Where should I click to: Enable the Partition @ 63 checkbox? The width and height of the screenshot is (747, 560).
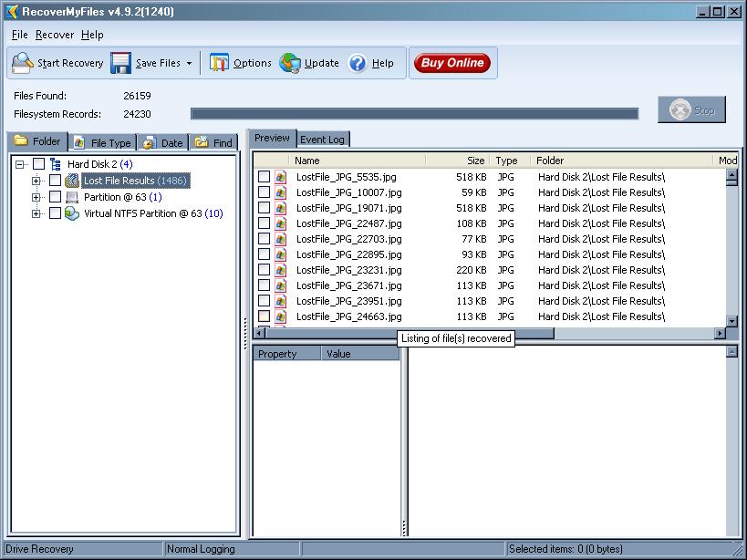coord(55,197)
